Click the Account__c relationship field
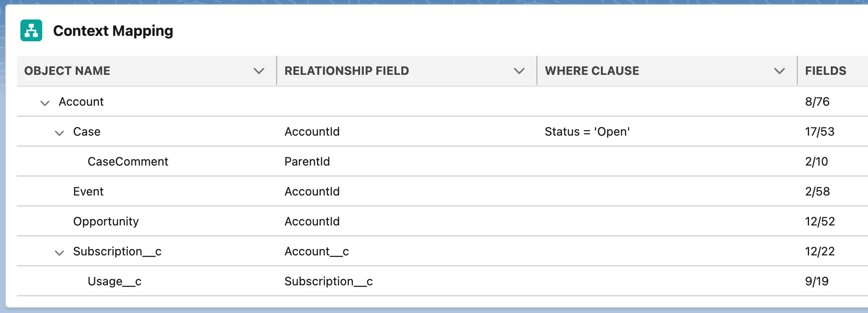Screen dimensions: 868x313 pyautogui.click(x=317, y=251)
